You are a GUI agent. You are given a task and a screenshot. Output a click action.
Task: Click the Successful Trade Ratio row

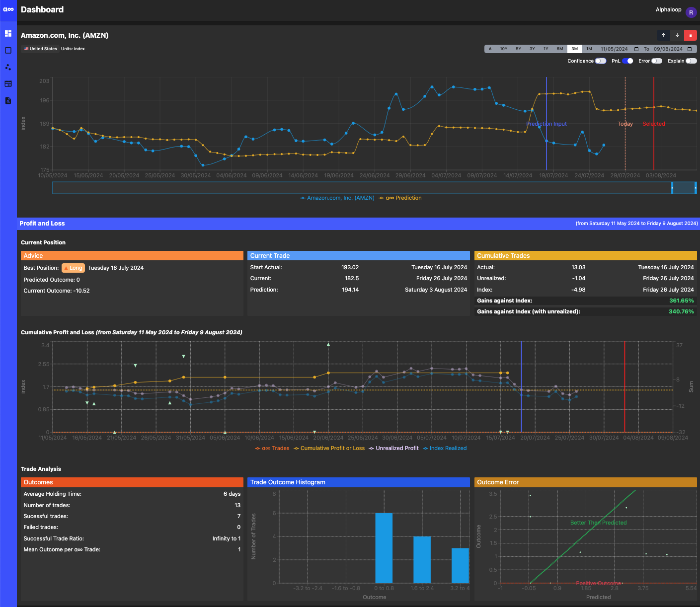[132, 538]
